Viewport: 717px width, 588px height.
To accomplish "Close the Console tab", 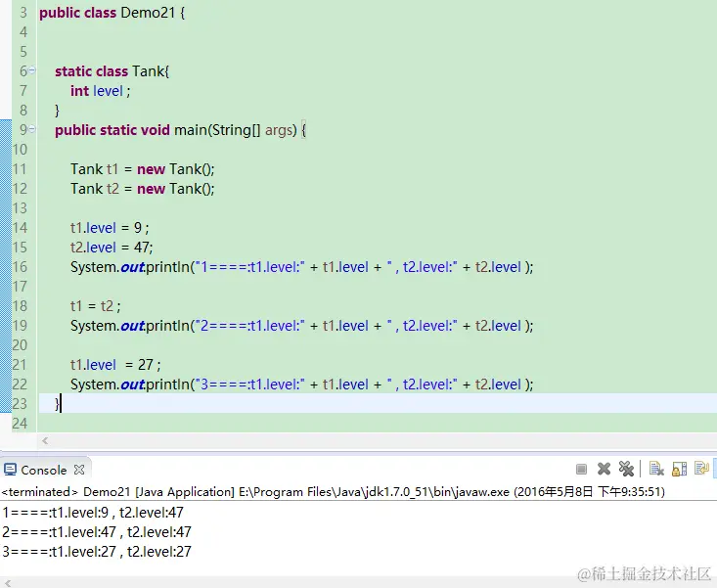I will coord(79,470).
